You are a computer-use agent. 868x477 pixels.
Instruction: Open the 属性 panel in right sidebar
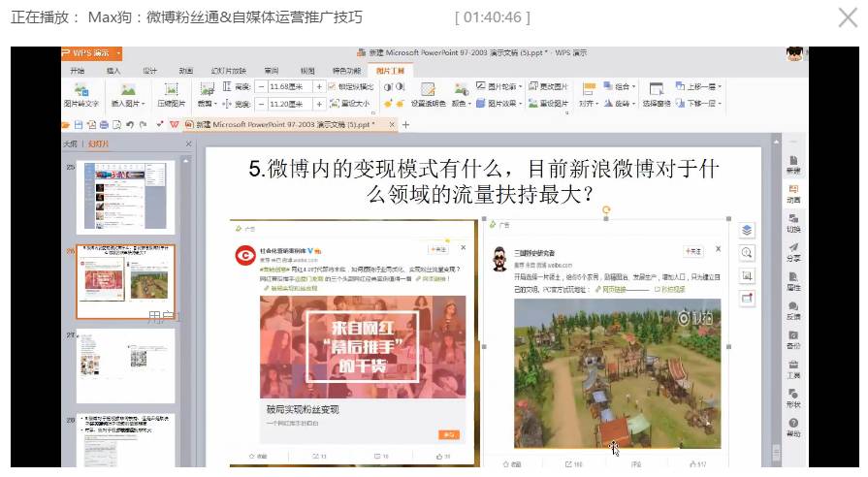(x=793, y=282)
